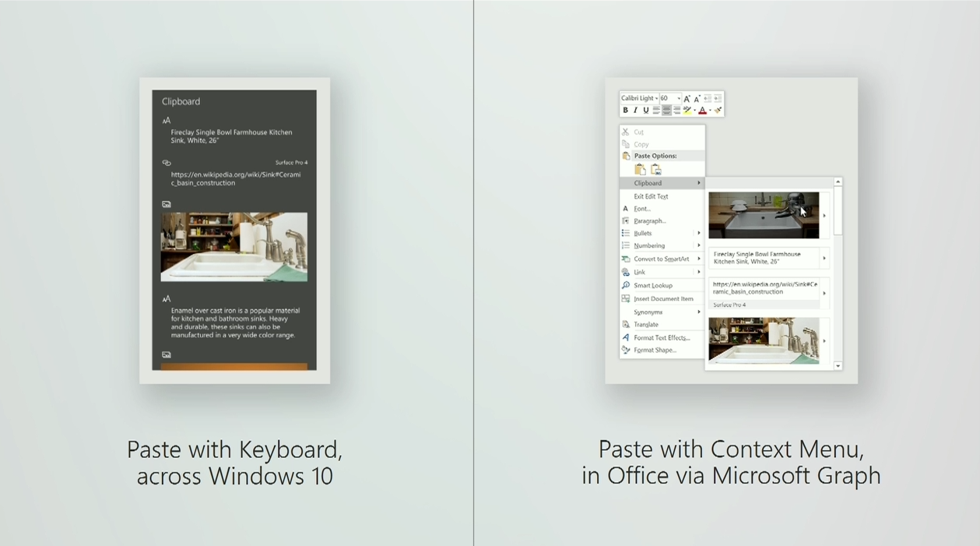Choose the picture paste option icon
The width and height of the screenshot is (980, 546).
(656, 170)
